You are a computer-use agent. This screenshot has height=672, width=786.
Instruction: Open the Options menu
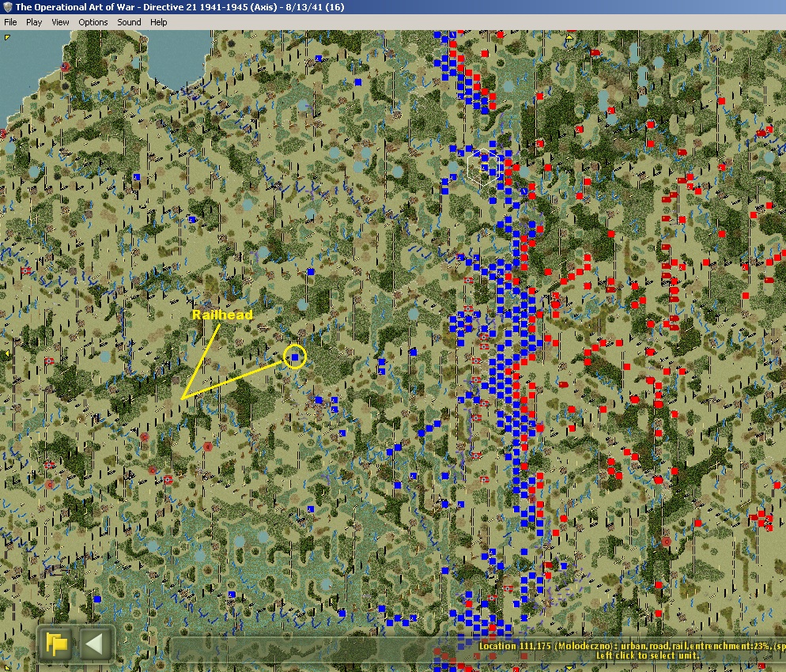93,22
